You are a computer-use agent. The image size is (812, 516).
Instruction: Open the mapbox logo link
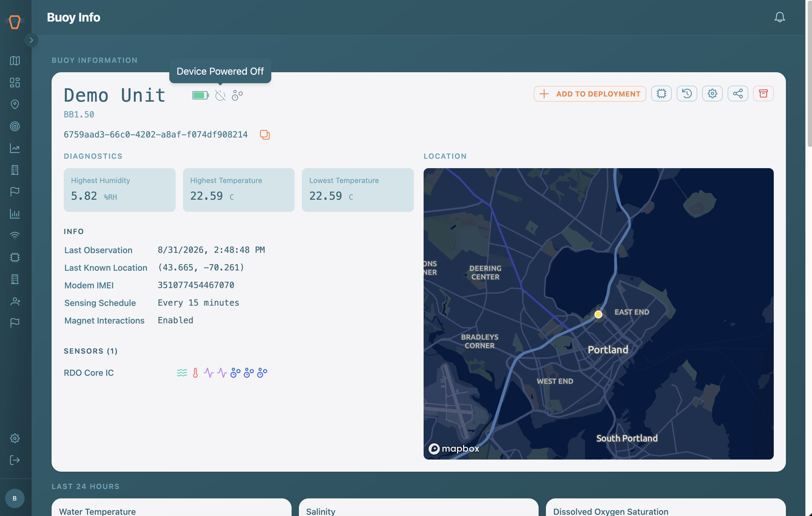[x=454, y=449]
